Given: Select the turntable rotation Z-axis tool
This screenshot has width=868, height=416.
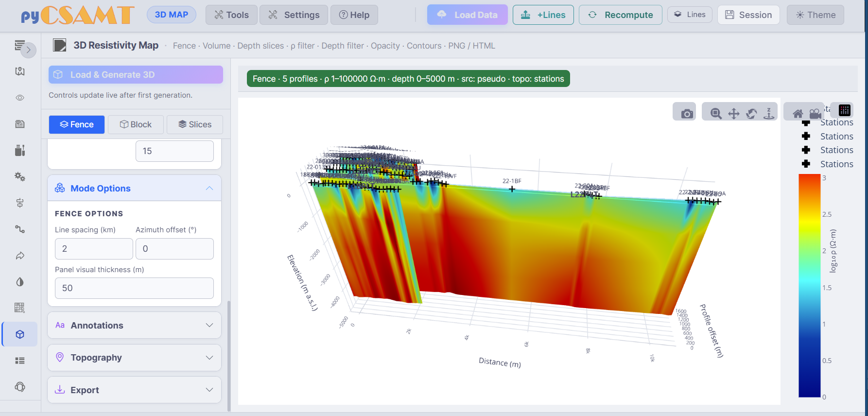Looking at the screenshot, I should (769, 114).
